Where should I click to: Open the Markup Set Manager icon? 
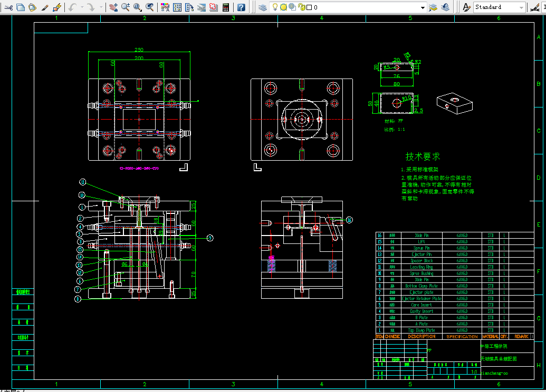(214, 7)
